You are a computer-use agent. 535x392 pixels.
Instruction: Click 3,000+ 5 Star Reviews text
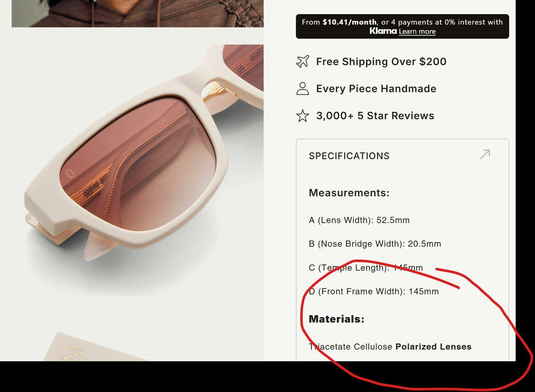375,116
